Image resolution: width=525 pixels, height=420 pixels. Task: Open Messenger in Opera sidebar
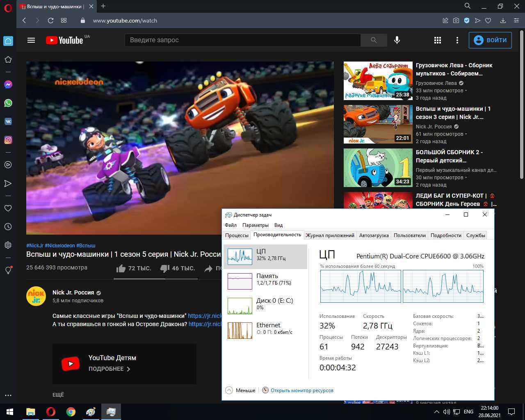click(x=8, y=84)
